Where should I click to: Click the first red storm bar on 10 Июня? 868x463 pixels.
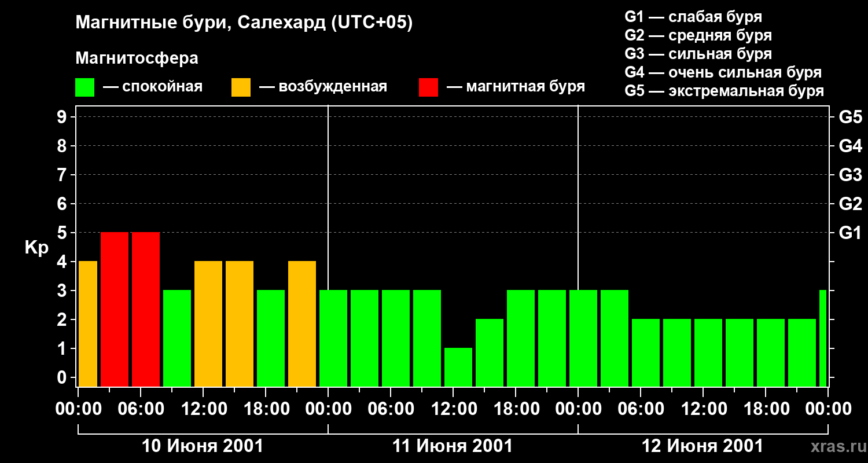pyautogui.click(x=115, y=309)
